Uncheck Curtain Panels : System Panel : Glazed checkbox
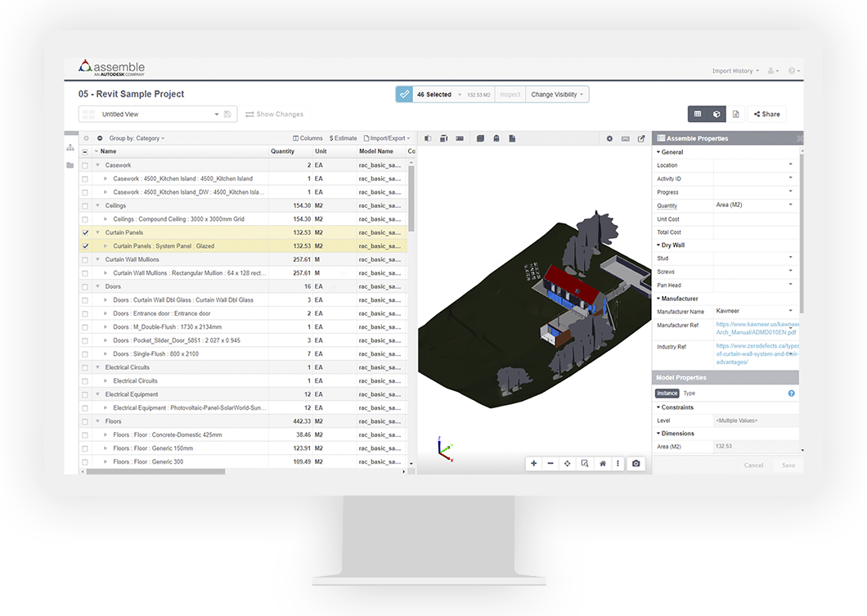This screenshot has width=867, height=616. point(85,246)
